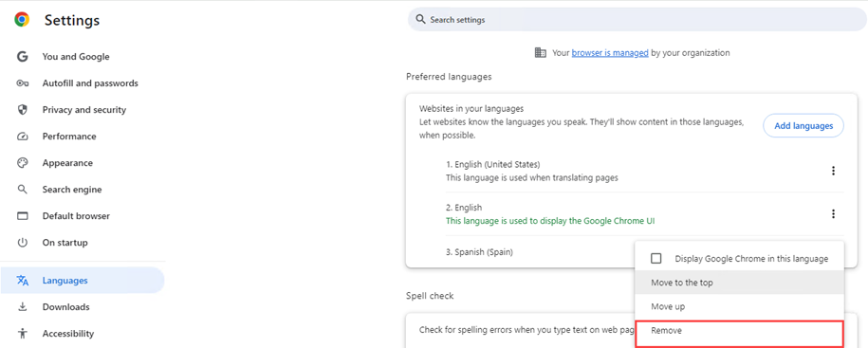Click the palette icon for Appearance
868x348 pixels.
click(x=22, y=163)
